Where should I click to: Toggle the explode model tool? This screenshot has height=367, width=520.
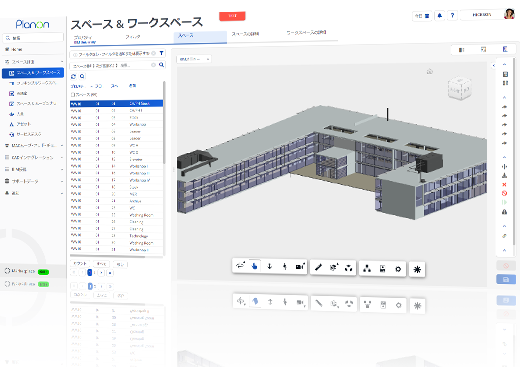coord(349,267)
